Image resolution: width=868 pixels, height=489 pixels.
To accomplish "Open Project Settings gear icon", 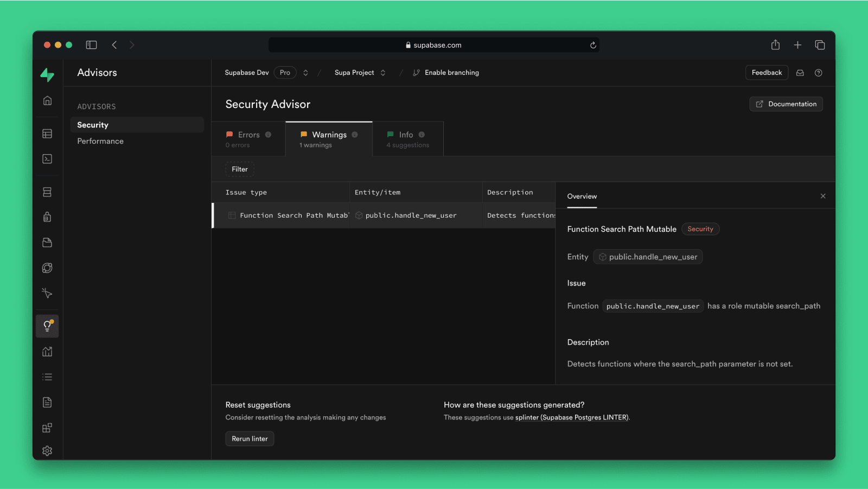I will [47, 450].
